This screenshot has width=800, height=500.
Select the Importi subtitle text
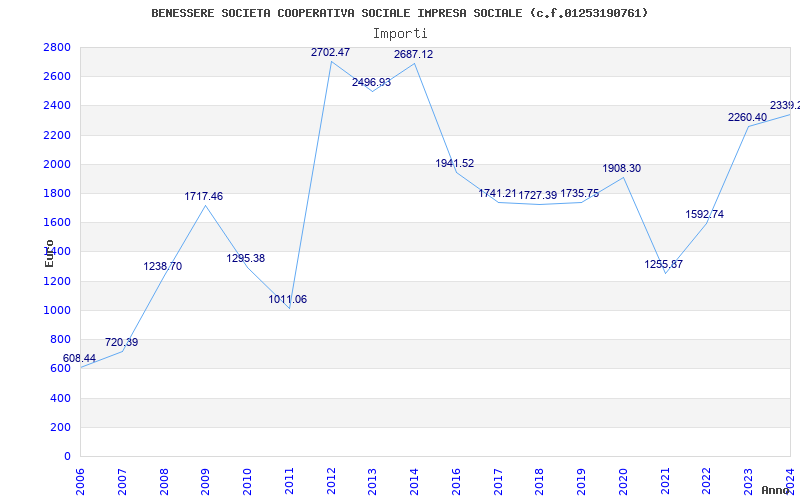pyautogui.click(x=400, y=34)
